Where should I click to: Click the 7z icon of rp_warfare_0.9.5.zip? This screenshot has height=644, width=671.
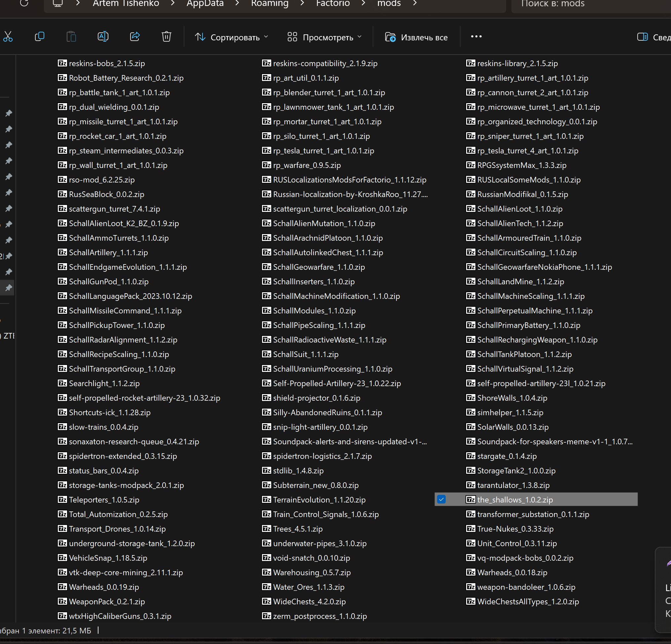(267, 165)
